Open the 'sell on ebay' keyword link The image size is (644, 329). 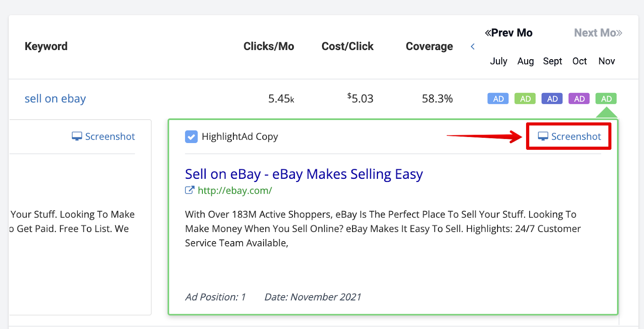pos(55,99)
